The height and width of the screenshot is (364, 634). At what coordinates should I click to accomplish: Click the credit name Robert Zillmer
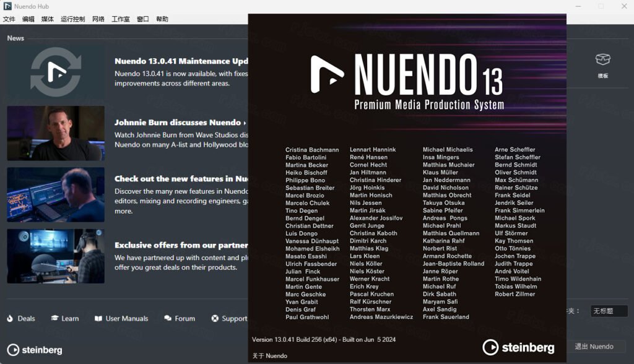pos(515,294)
